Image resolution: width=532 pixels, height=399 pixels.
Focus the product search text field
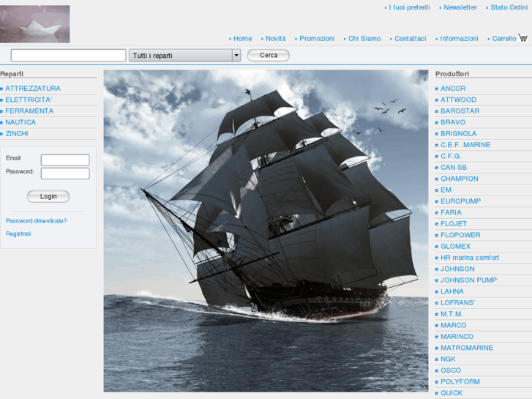point(69,56)
